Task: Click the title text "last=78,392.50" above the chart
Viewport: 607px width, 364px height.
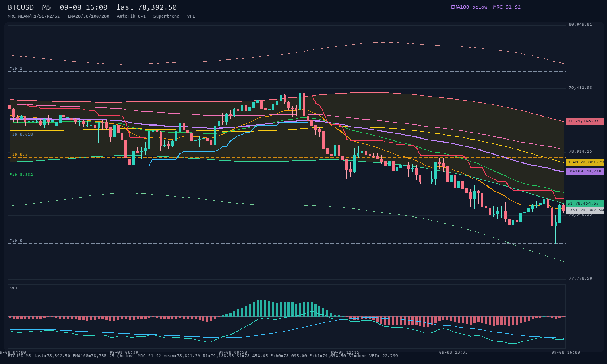Action: pyautogui.click(x=147, y=7)
